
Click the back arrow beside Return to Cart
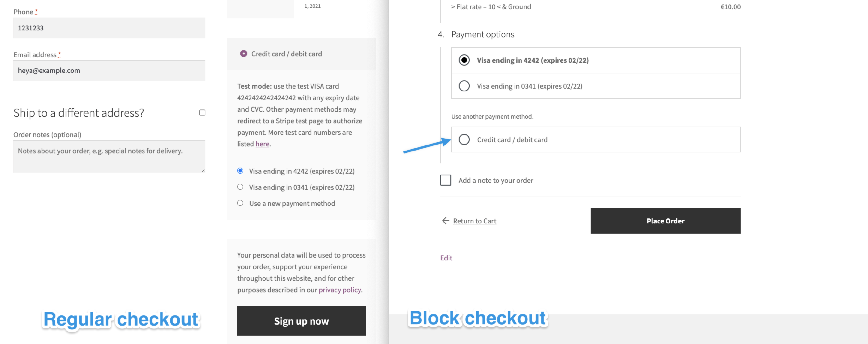coord(446,220)
